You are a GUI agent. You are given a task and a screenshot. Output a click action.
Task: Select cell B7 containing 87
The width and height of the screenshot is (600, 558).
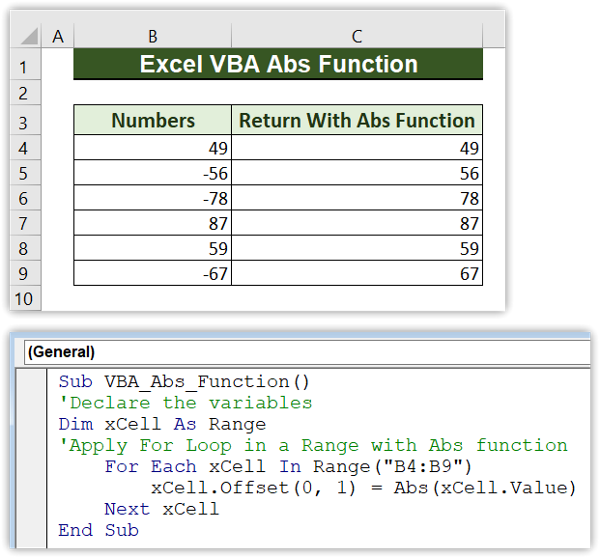tap(153, 223)
